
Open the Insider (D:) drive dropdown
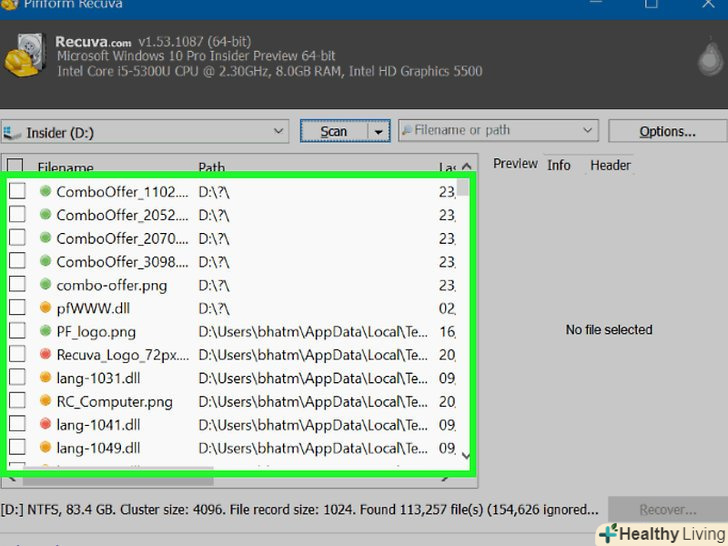click(278, 131)
